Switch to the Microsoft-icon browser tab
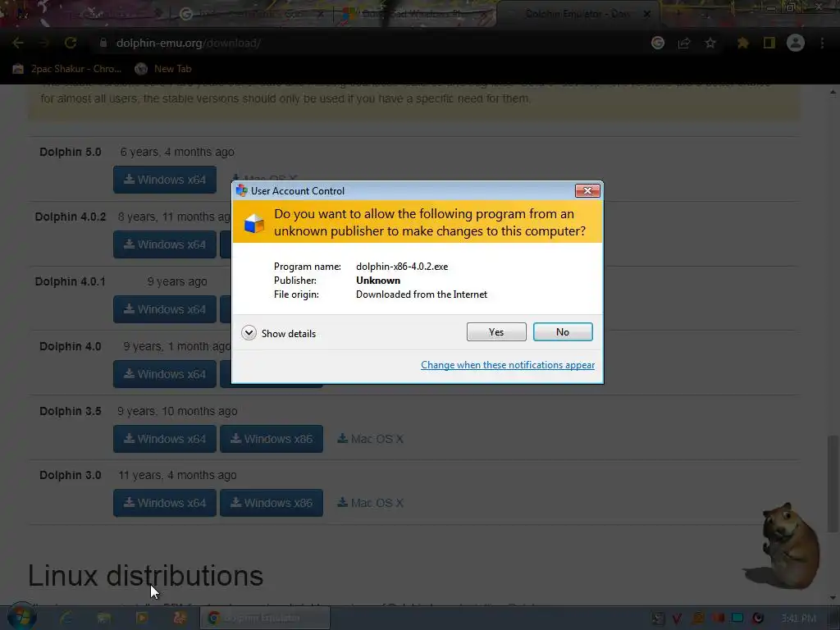This screenshot has width=840, height=630. click(413, 14)
